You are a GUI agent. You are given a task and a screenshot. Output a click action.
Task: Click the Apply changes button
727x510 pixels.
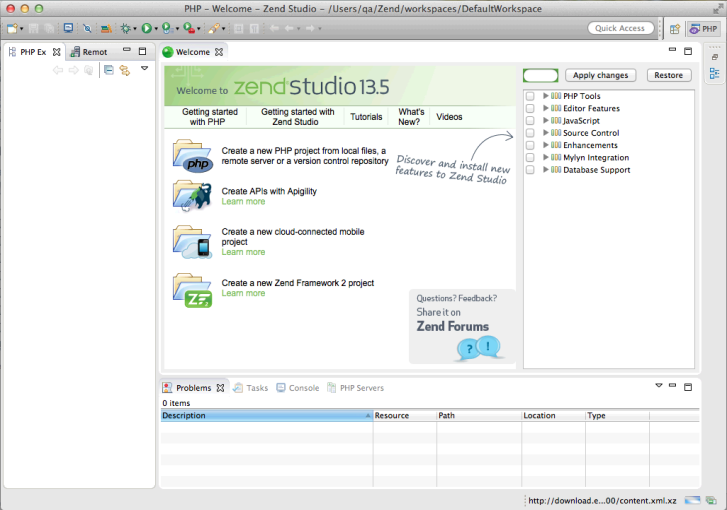(600, 75)
